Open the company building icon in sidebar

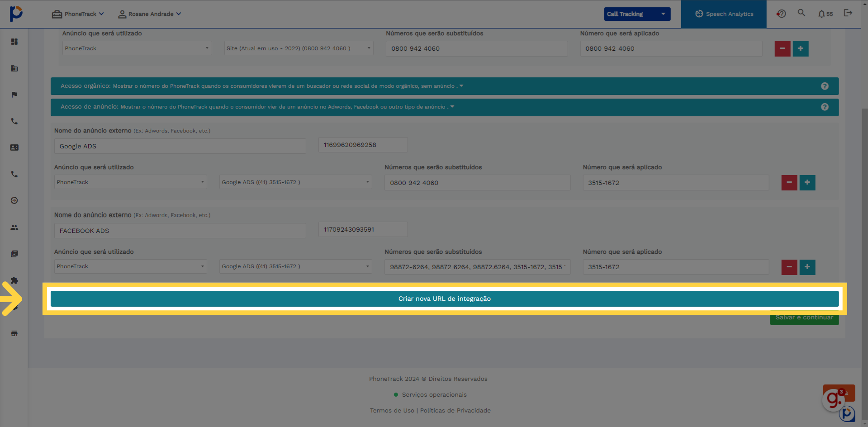(x=14, y=68)
